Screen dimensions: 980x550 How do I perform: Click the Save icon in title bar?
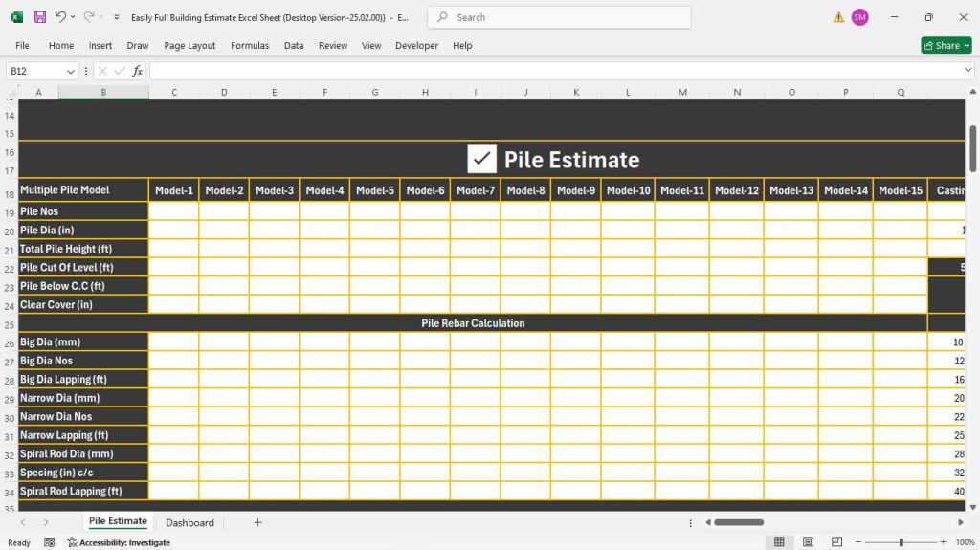[x=40, y=17]
